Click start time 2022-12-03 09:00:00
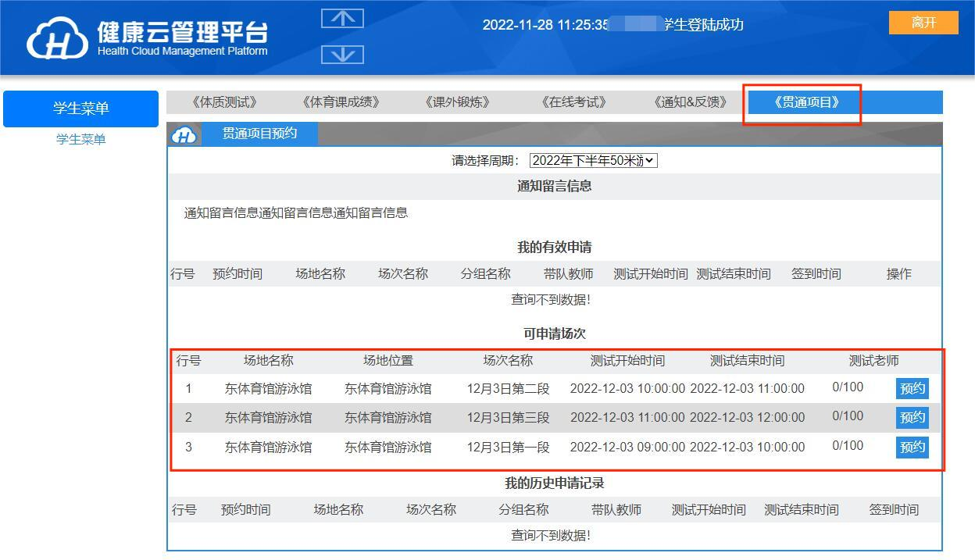The height and width of the screenshot is (560, 975). [627, 448]
